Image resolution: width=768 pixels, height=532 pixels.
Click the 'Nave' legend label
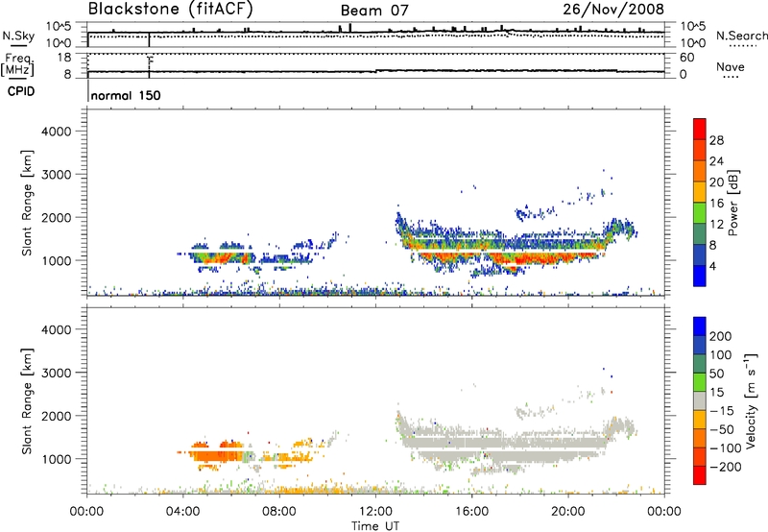point(731,66)
